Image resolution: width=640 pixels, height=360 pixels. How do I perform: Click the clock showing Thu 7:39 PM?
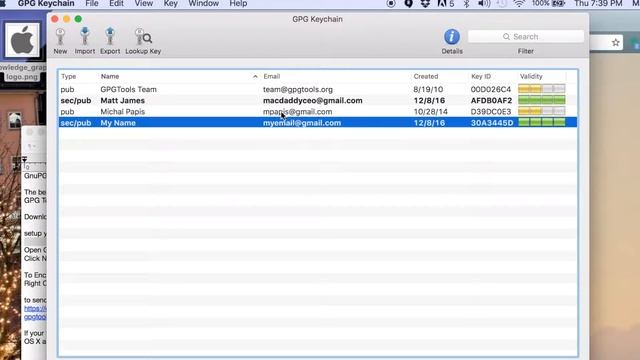(x=598, y=4)
